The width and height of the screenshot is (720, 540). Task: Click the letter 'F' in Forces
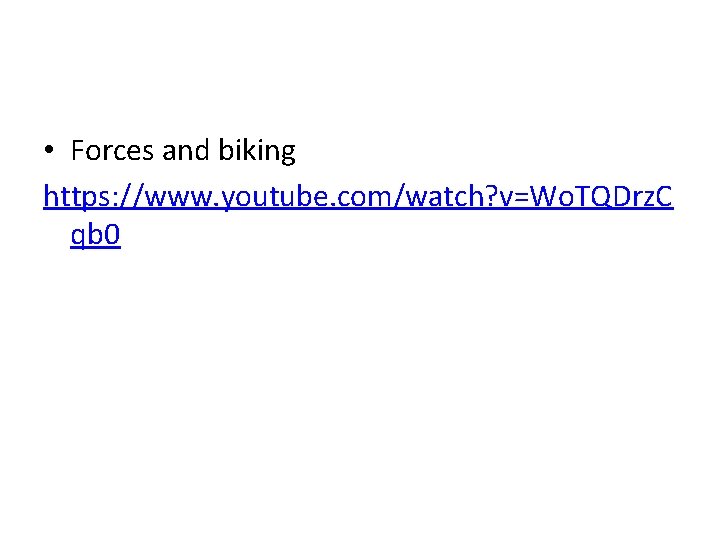click(x=79, y=151)
